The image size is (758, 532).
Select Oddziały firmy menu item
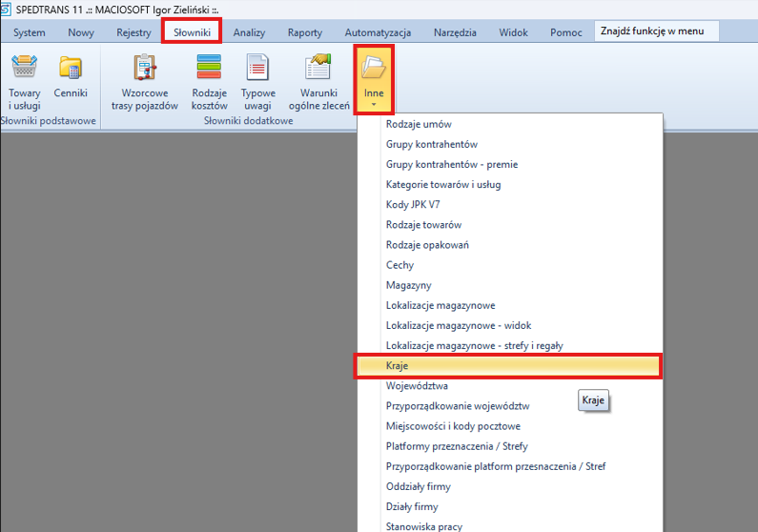[x=419, y=486]
